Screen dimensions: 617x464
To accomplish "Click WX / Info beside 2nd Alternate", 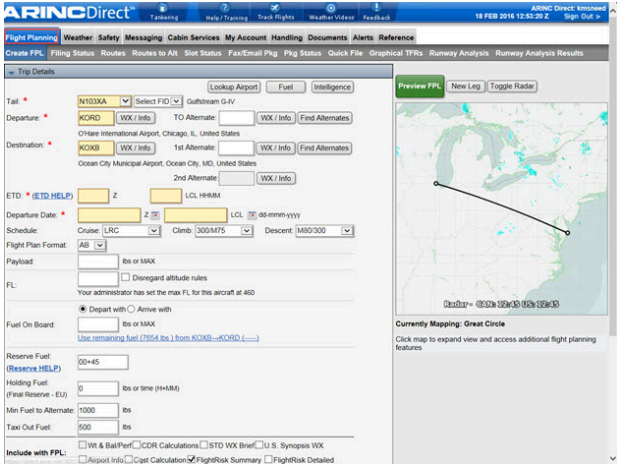I will [276, 178].
